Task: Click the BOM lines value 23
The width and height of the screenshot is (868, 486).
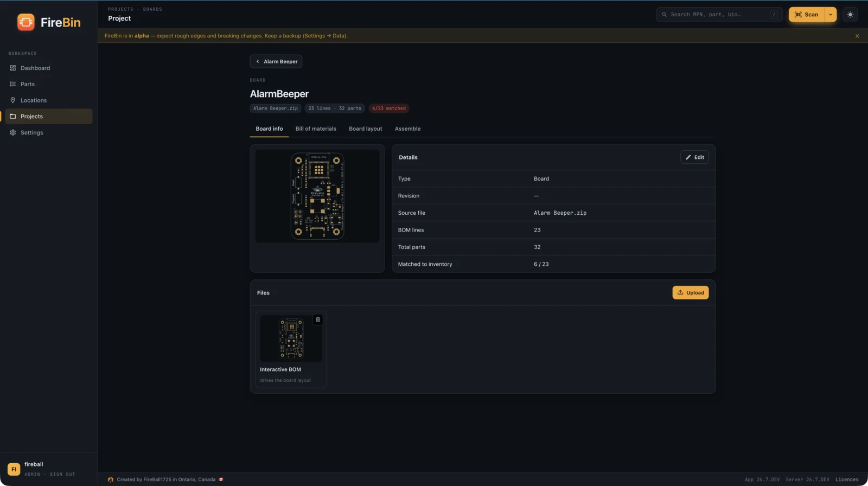Action: [537, 230]
